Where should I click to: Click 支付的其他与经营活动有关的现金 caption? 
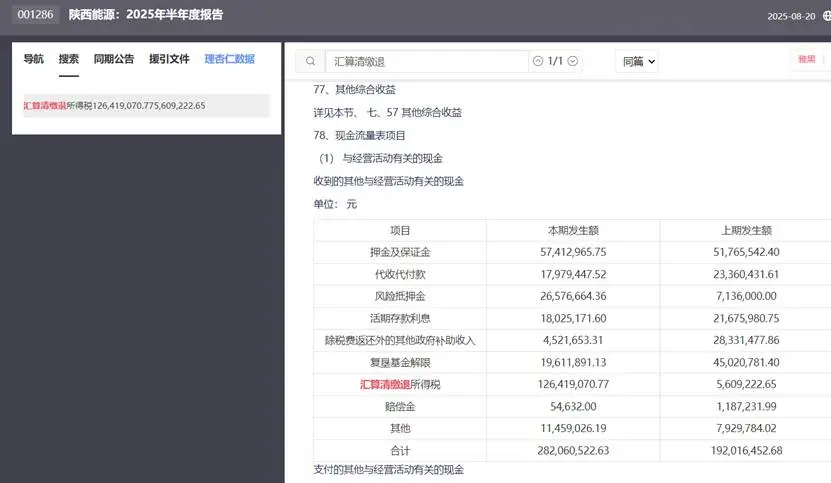(388, 470)
